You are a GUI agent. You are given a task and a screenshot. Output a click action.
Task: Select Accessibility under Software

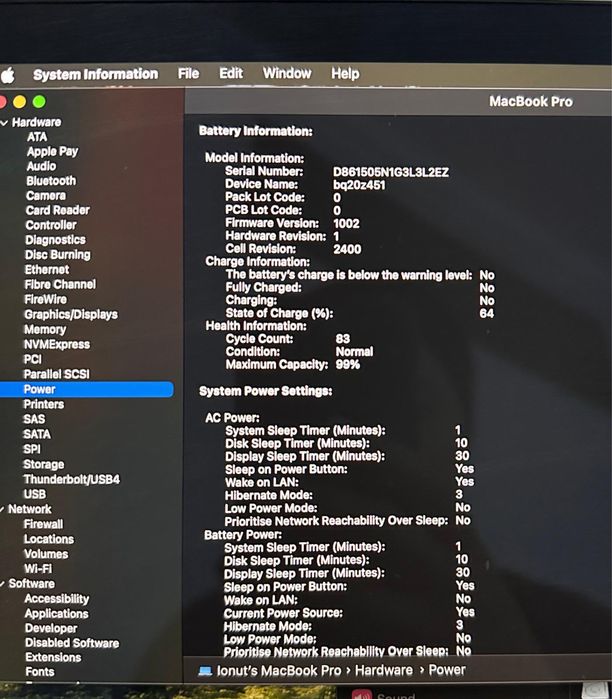click(x=57, y=599)
